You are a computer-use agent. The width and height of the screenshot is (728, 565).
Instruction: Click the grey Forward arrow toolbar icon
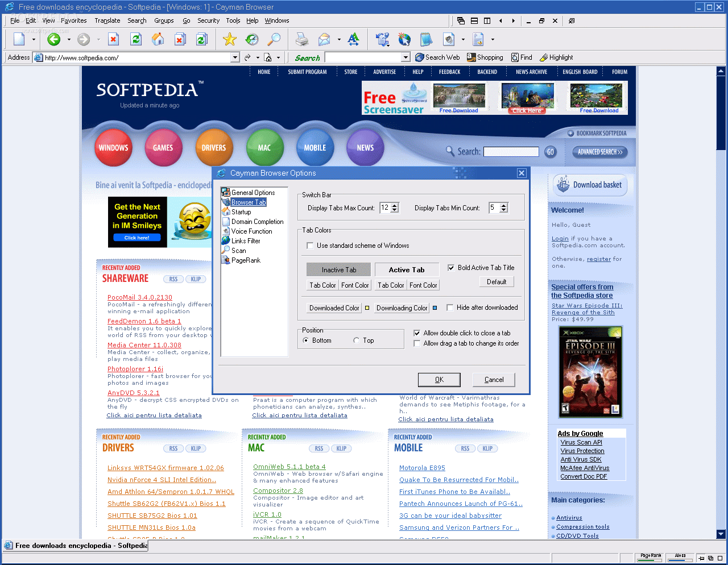(x=84, y=39)
